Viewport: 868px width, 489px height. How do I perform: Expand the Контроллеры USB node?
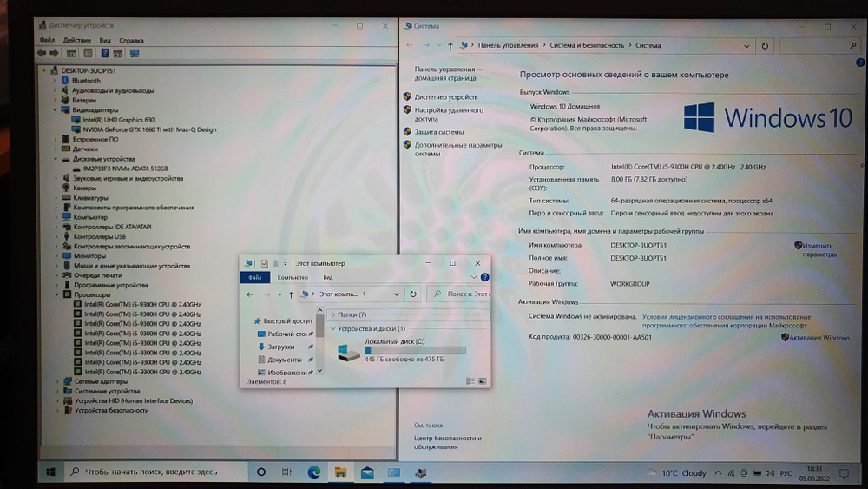coord(57,236)
